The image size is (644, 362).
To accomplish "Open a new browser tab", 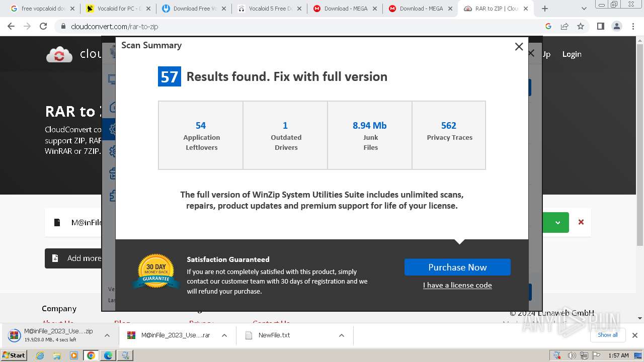I will (x=544, y=9).
